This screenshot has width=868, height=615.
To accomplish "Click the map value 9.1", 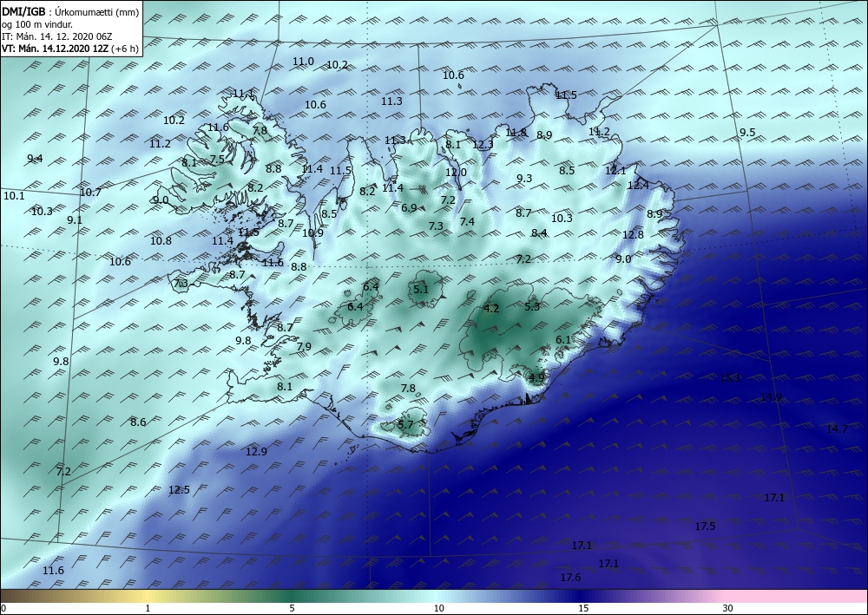I will point(74,219).
